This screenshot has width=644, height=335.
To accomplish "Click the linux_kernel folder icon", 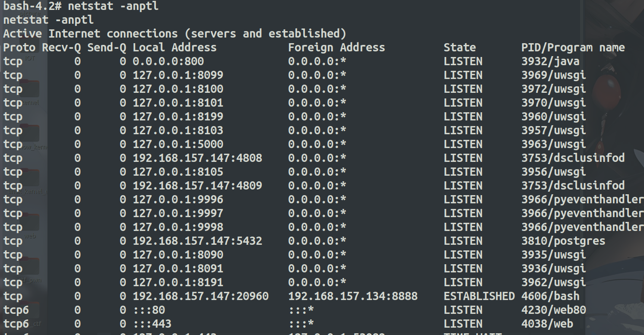I will coord(30,178).
